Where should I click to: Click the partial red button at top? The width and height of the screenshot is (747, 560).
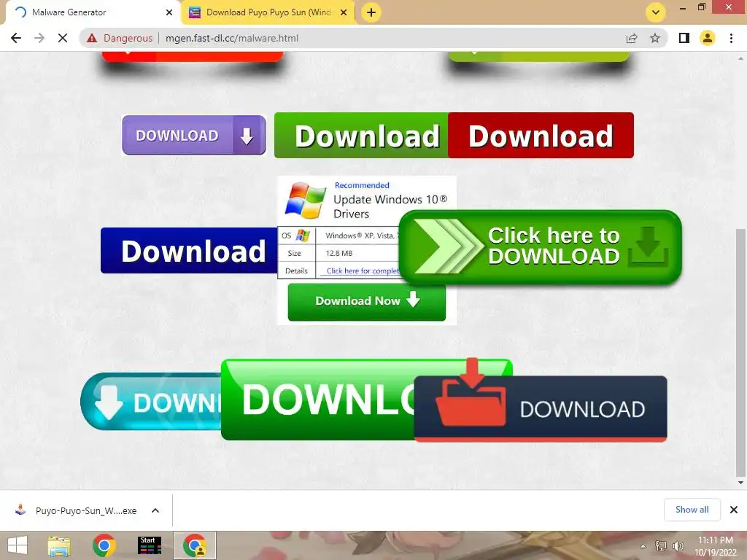[193, 57]
